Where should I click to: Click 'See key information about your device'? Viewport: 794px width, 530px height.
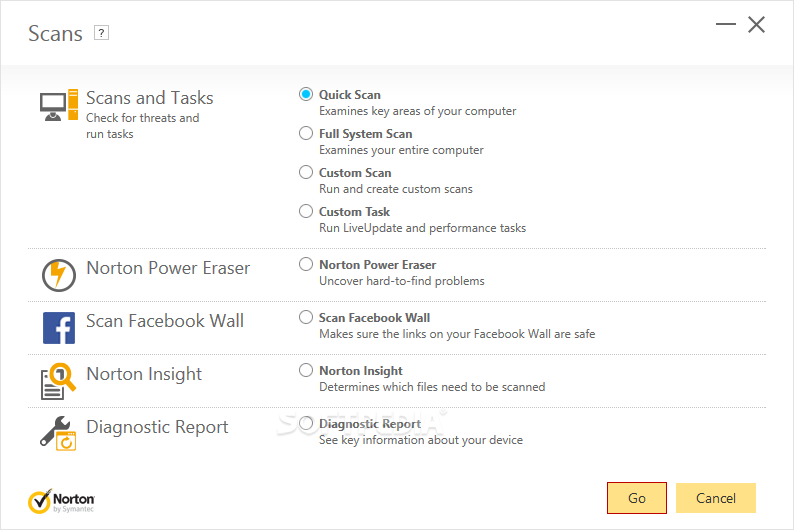point(421,440)
